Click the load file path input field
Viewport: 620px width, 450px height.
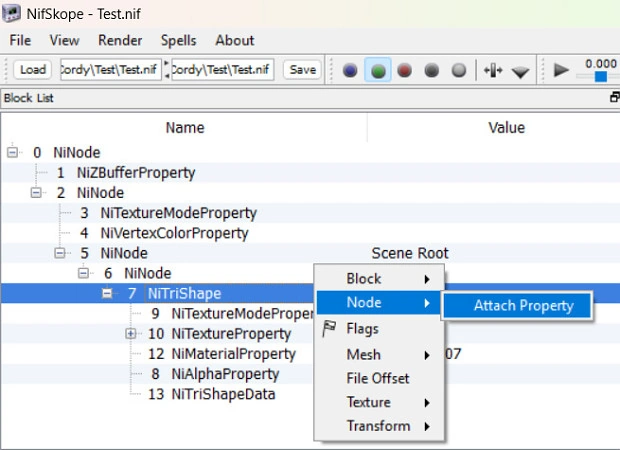tap(111, 70)
